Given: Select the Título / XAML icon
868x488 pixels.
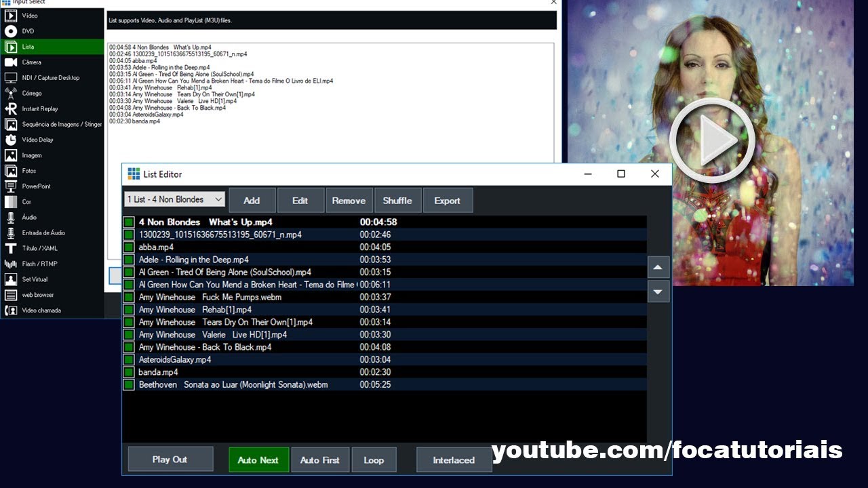Looking at the screenshot, I should [x=11, y=248].
